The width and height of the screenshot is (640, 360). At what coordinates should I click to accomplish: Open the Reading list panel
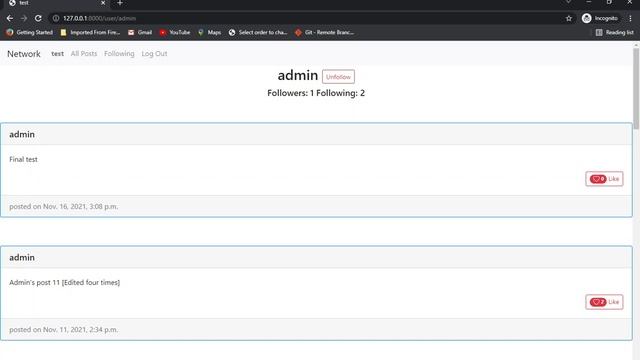pyautogui.click(x=615, y=32)
